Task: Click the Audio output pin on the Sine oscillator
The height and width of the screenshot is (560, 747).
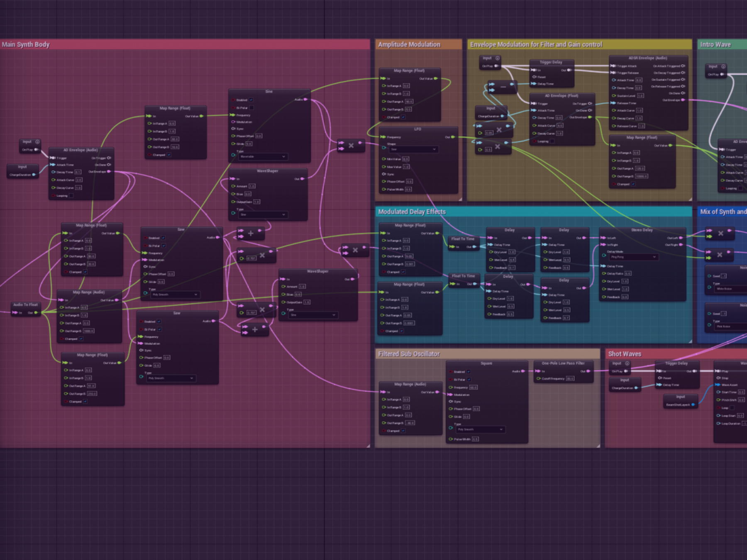Action: click(305, 100)
